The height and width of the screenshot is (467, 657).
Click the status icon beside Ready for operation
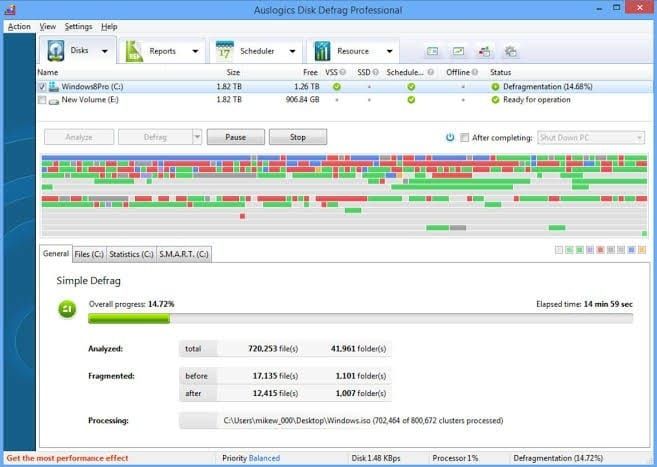[x=495, y=100]
